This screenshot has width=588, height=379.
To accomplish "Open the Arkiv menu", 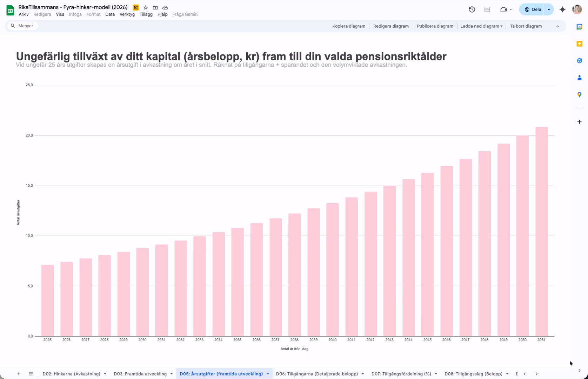I will tap(24, 14).
